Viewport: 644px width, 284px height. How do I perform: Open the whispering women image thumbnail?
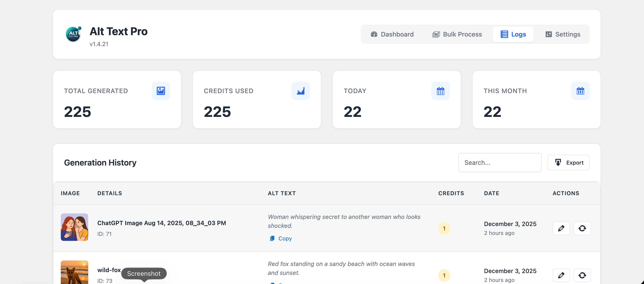[x=74, y=227]
